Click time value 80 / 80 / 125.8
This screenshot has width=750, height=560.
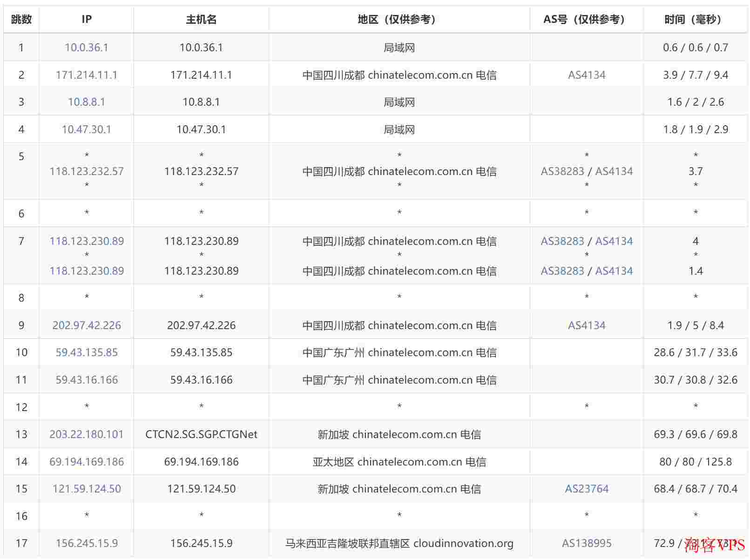click(696, 462)
